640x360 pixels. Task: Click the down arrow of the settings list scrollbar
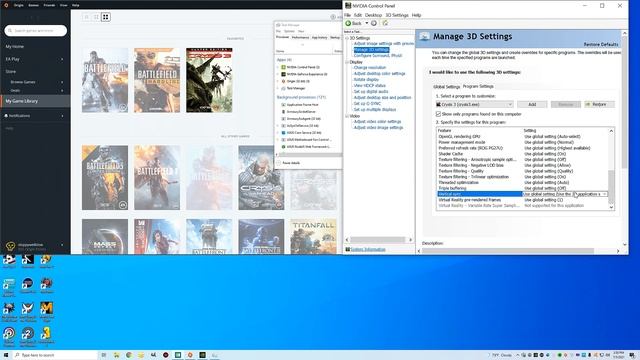(x=611, y=207)
